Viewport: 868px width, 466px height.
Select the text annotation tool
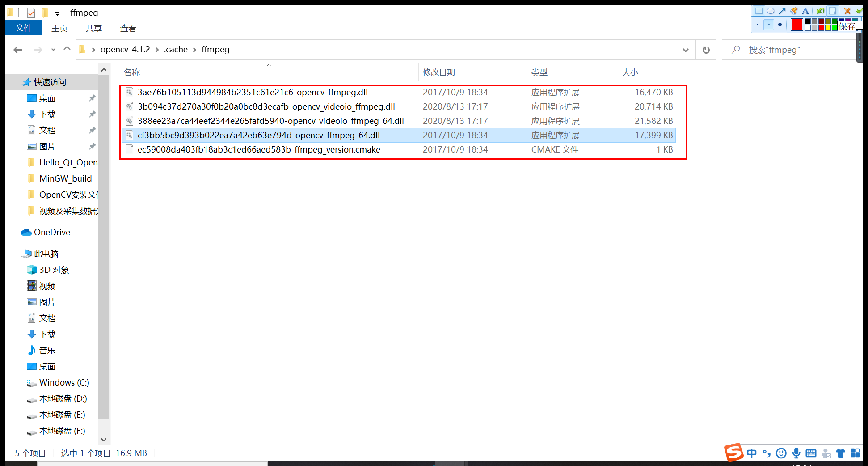click(805, 11)
